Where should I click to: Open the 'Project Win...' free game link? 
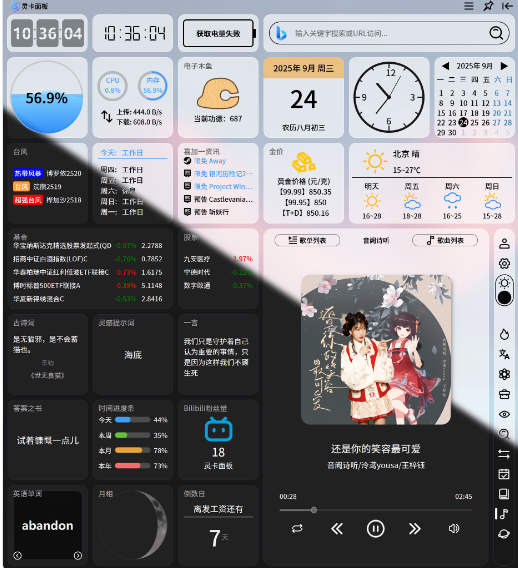(x=223, y=187)
